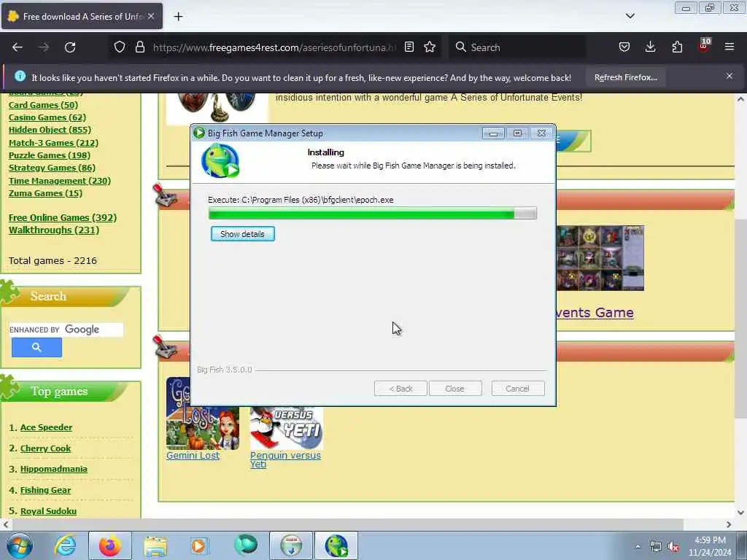Image resolution: width=747 pixels, height=560 pixels.
Task: Click the network tray icon
Action: (656, 547)
